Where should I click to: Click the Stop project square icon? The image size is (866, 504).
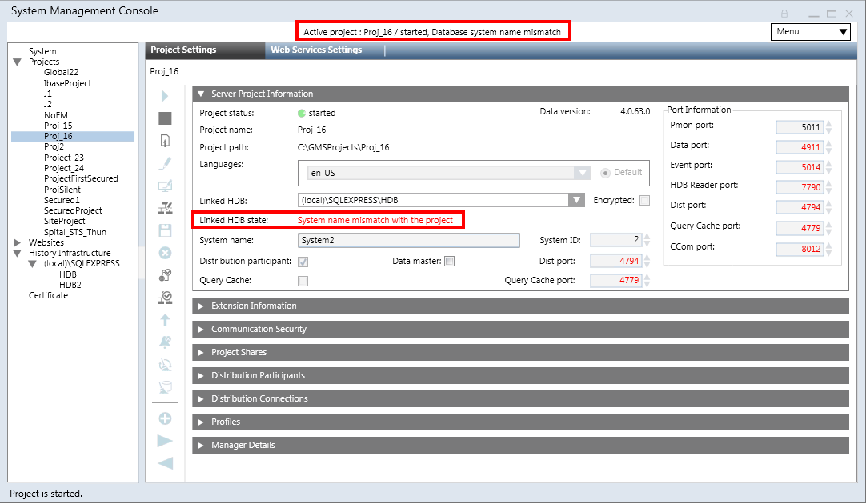[165, 118]
